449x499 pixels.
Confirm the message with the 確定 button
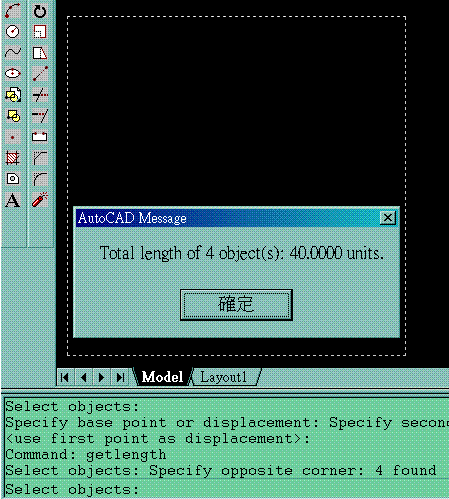236,305
